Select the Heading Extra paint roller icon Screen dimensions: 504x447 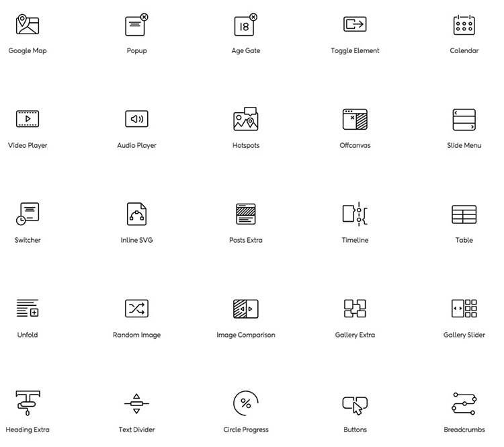28,403
